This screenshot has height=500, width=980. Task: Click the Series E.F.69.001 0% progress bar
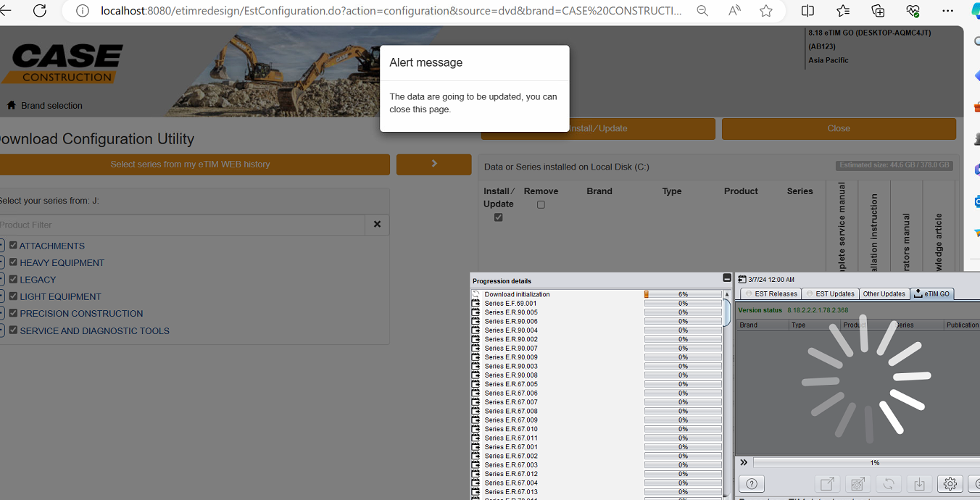(683, 304)
